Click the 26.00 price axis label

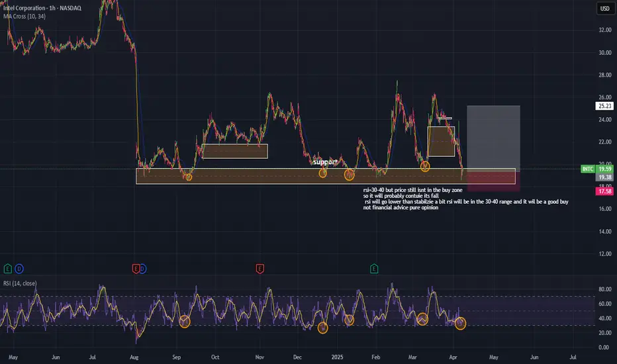click(605, 97)
